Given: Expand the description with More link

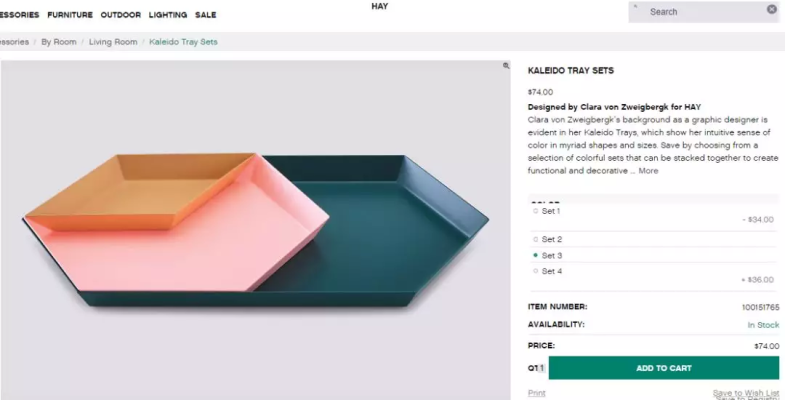Looking at the screenshot, I should pos(648,171).
